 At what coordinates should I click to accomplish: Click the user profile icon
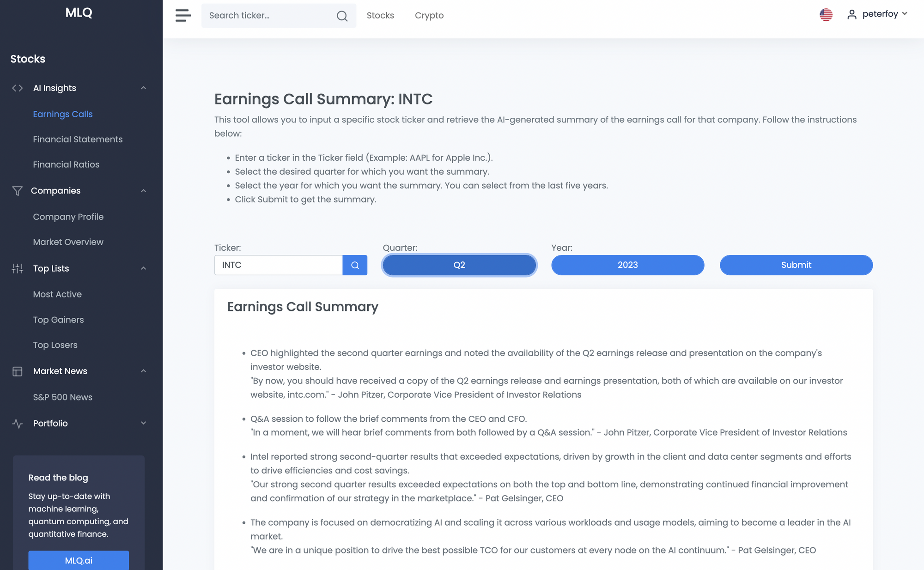[x=851, y=15]
